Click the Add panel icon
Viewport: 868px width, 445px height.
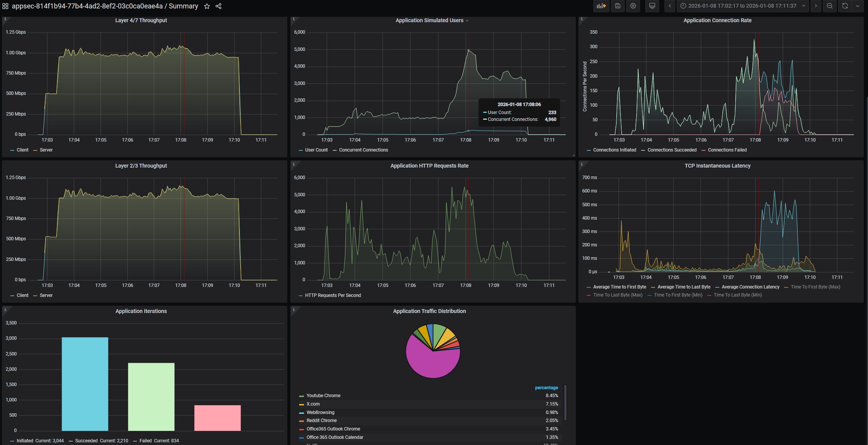point(601,6)
